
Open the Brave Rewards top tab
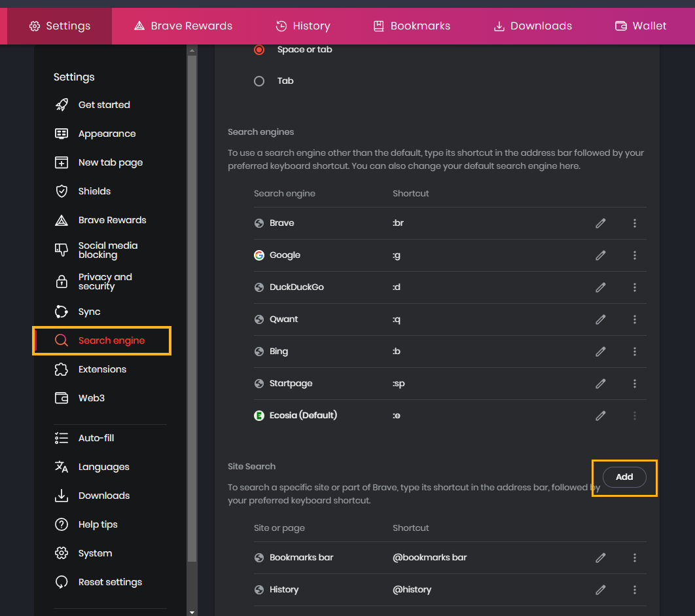coord(183,26)
